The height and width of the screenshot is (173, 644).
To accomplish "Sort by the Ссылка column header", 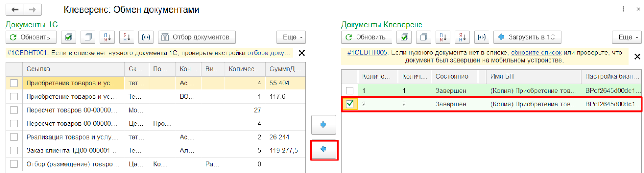I will click(73, 69).
